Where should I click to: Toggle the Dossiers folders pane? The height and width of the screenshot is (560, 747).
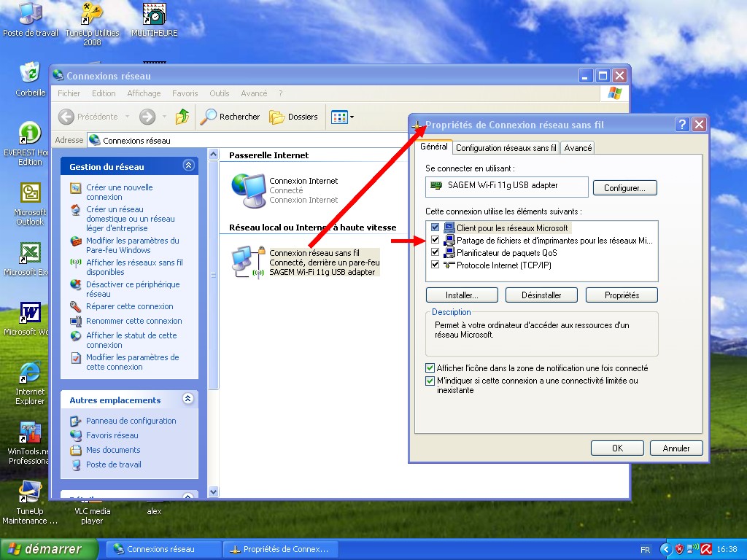pos(294,117)
